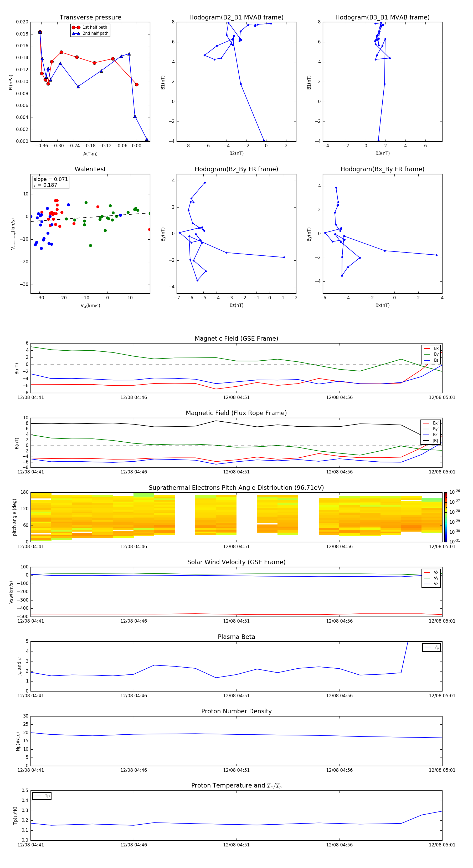Screen dimensions: 473x868
Task: Click the "V_remaining(km/s)" y-axis label
Action: coord(13,234)
